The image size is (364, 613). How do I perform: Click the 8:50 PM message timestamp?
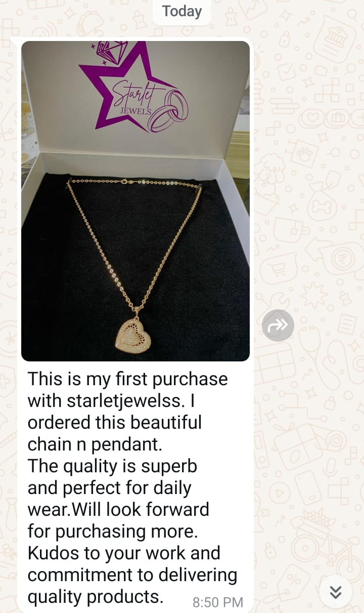coord(218,602)
